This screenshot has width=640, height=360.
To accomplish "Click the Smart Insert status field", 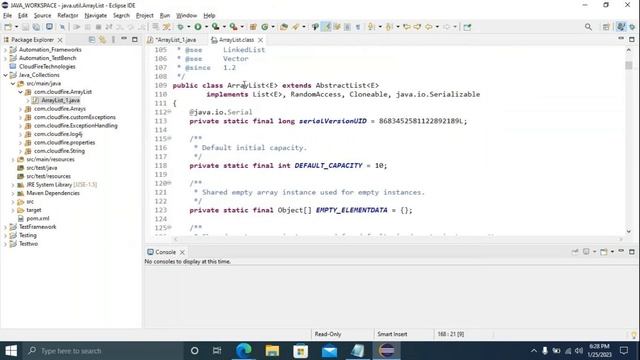I will (392, 334).
